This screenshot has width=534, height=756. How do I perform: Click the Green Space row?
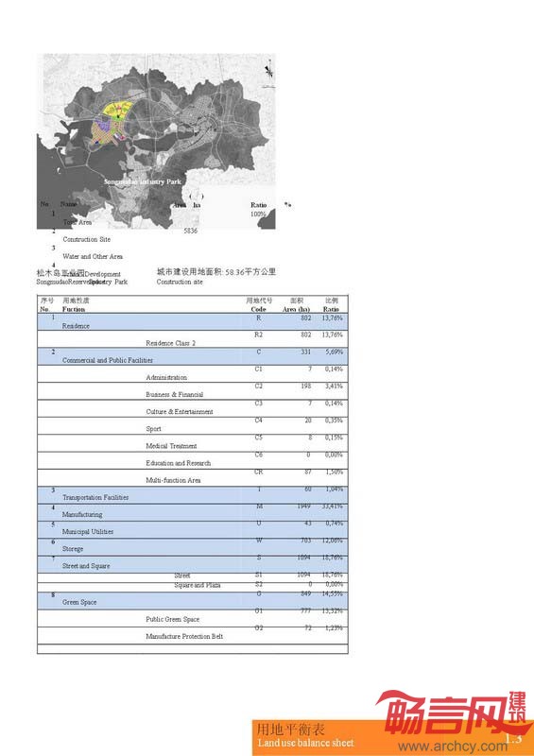(193, 601)
